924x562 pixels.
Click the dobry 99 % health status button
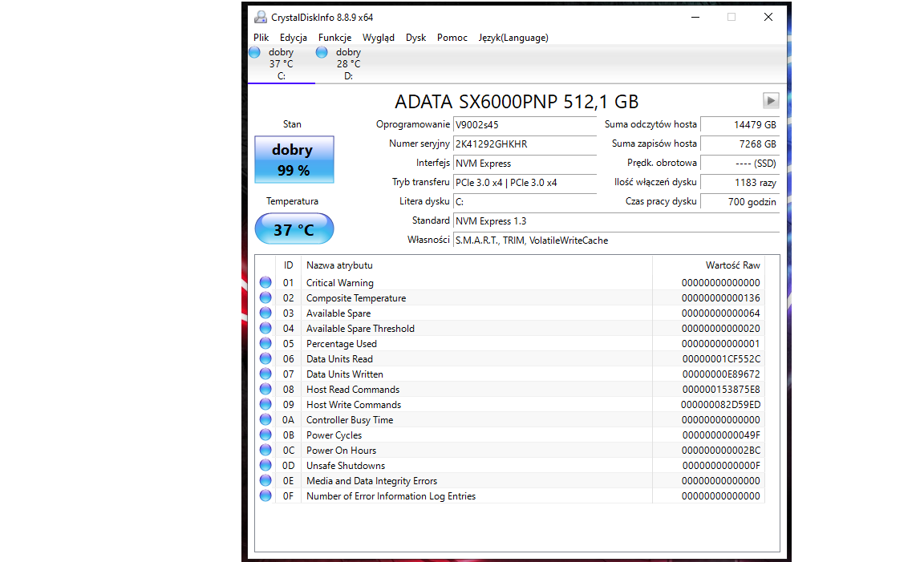coord(294,160)
